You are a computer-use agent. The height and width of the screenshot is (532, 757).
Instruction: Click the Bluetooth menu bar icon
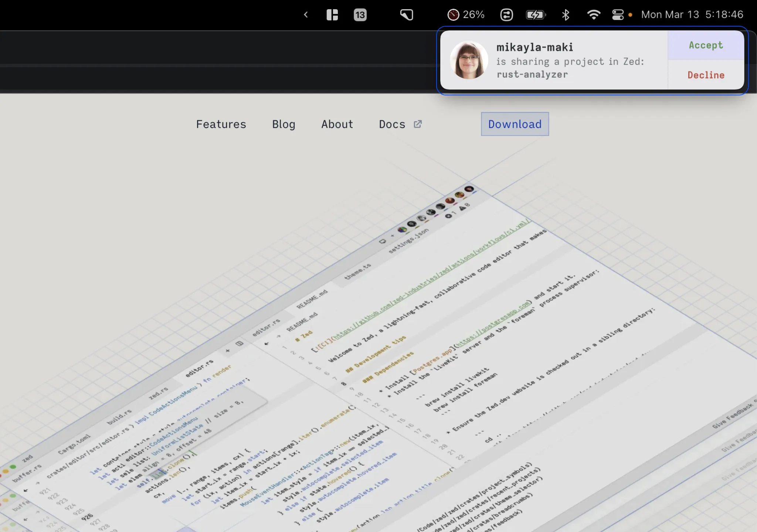pyautogui.click(x=565, y=15)
